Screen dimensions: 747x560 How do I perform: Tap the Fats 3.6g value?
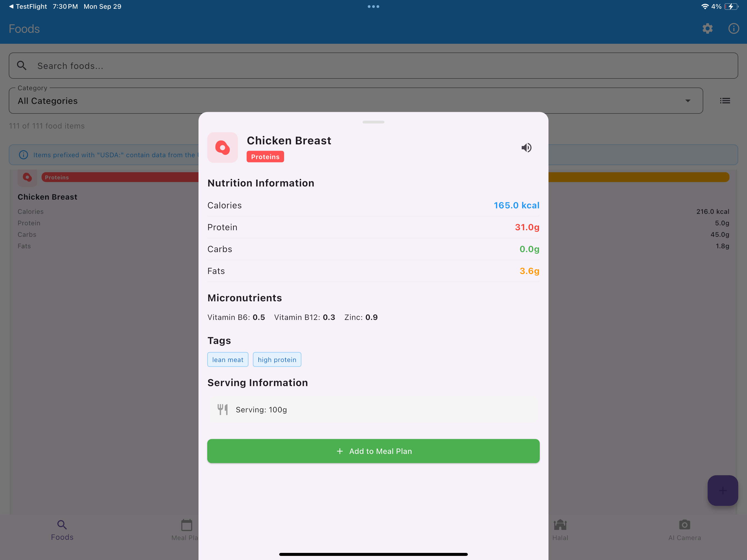(x=529, y=271)
